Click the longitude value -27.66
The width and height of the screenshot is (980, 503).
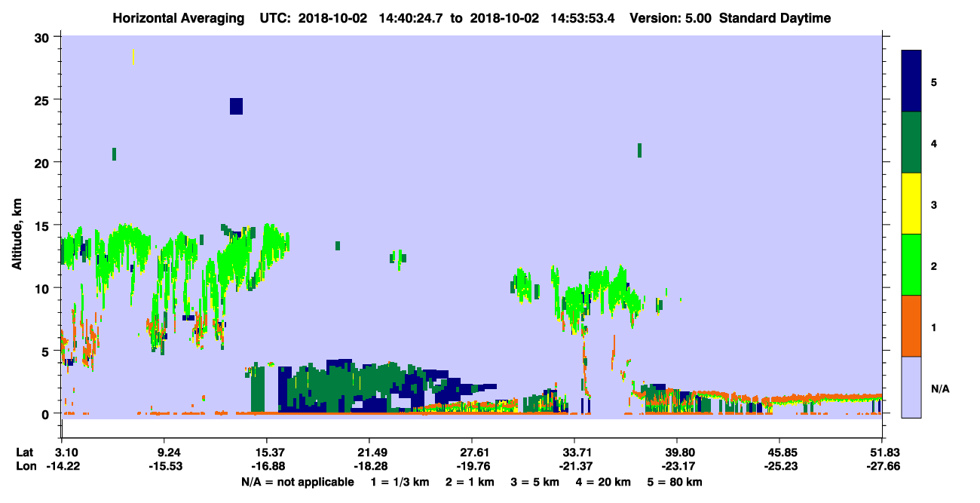[x=882, y=466]
